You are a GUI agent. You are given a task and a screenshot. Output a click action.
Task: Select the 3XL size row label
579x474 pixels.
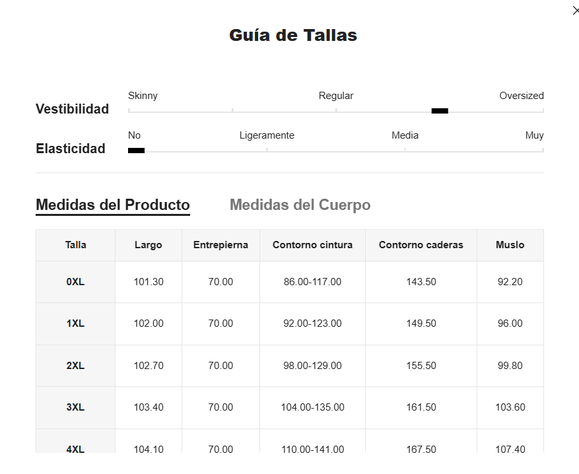pyautogui.click(x=75, y=408)
